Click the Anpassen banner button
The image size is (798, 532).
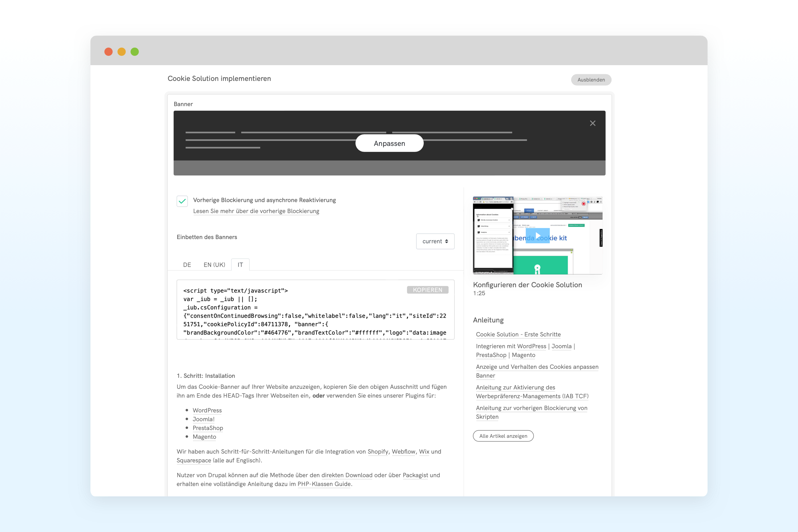[389, 143]
